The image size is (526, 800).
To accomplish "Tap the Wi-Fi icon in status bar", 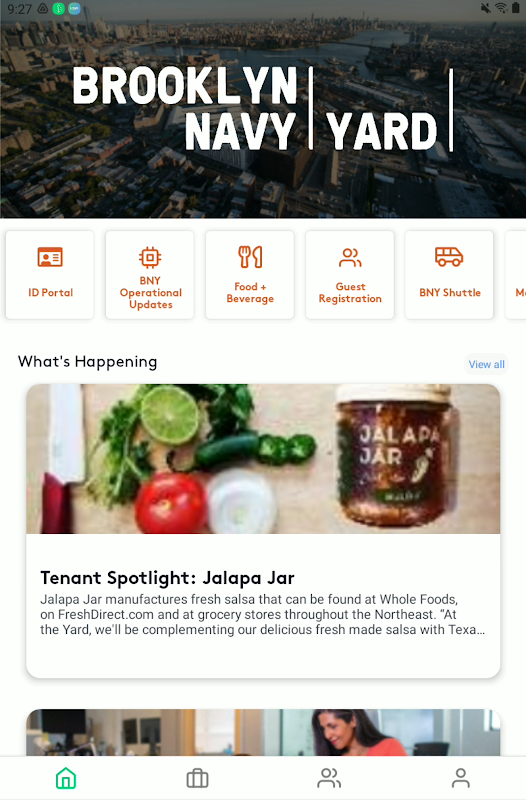I will 501,8.
